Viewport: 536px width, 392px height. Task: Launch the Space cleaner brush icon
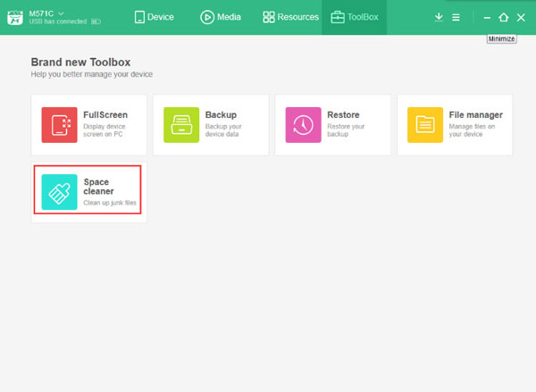point(60,191)
